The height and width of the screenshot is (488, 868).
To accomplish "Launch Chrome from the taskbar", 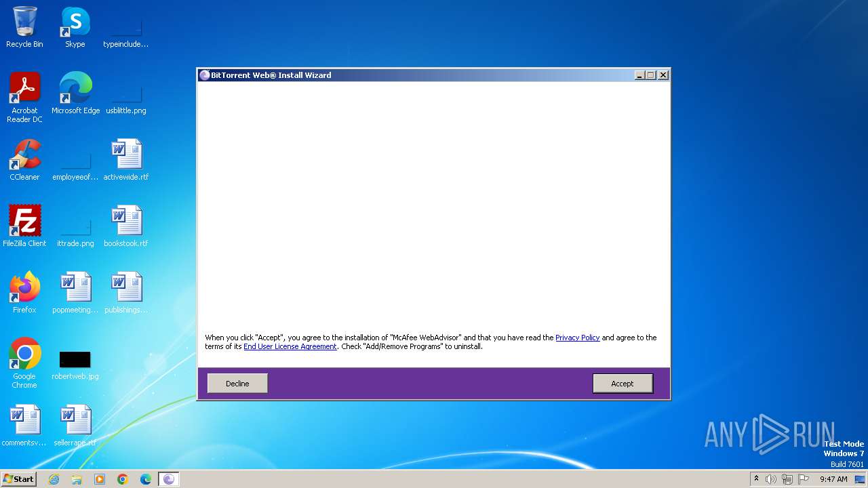I will pyautogui.click(x=123, y=479).
